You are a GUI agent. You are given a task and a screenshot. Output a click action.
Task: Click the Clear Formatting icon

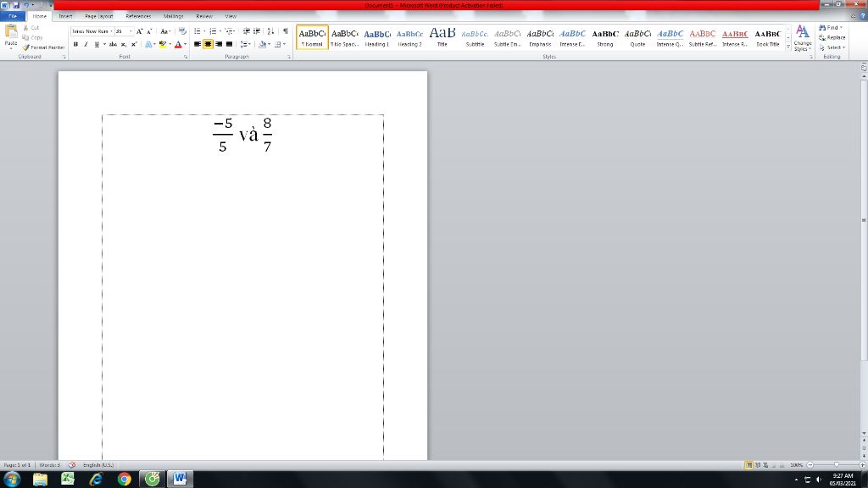click(183, 31)
